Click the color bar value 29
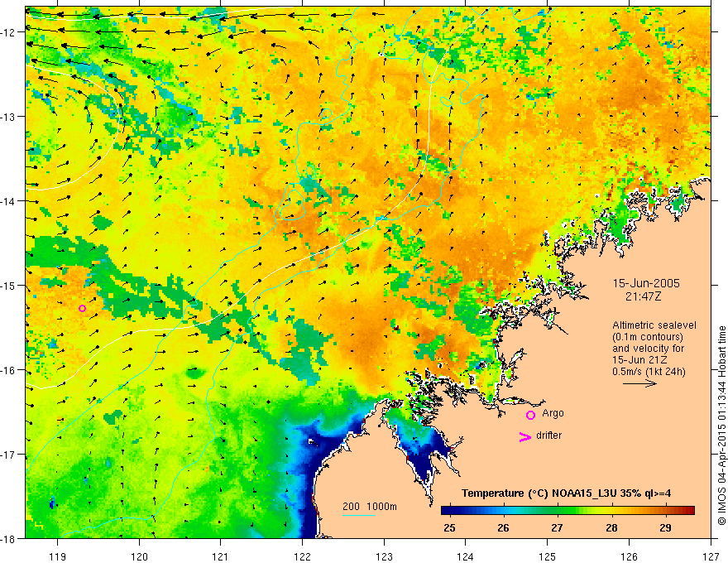 point(665,527)
